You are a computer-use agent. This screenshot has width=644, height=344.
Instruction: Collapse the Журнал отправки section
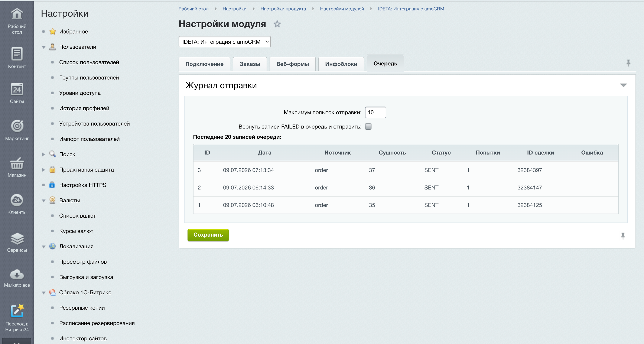click(x=623, y=85)
